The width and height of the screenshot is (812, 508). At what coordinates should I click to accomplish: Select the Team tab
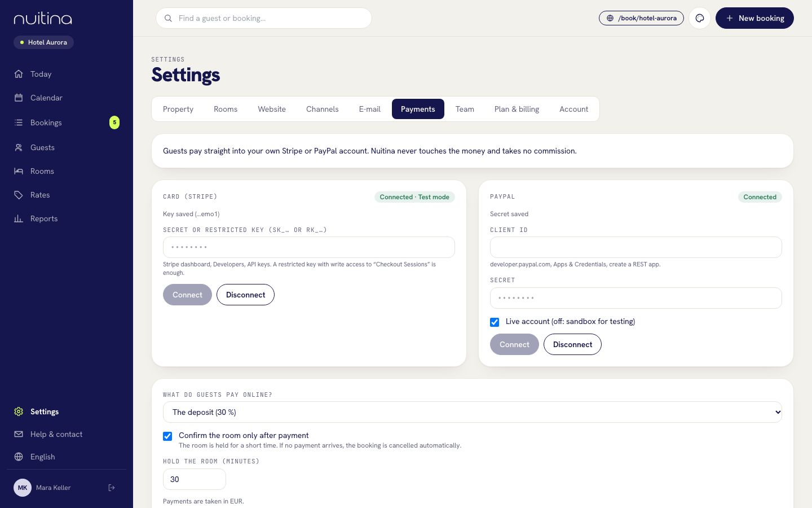[465, 109]
